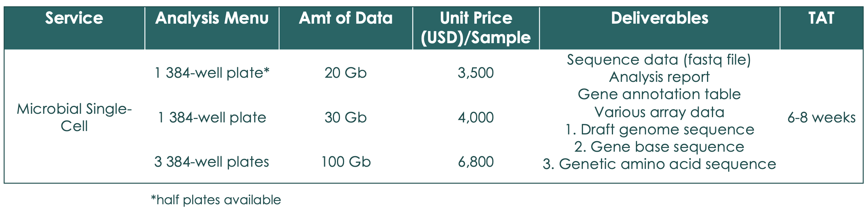Click the TAT column header
Image resolution: width=868 pixels, height=211 pixels.
(x=821, y=18)
